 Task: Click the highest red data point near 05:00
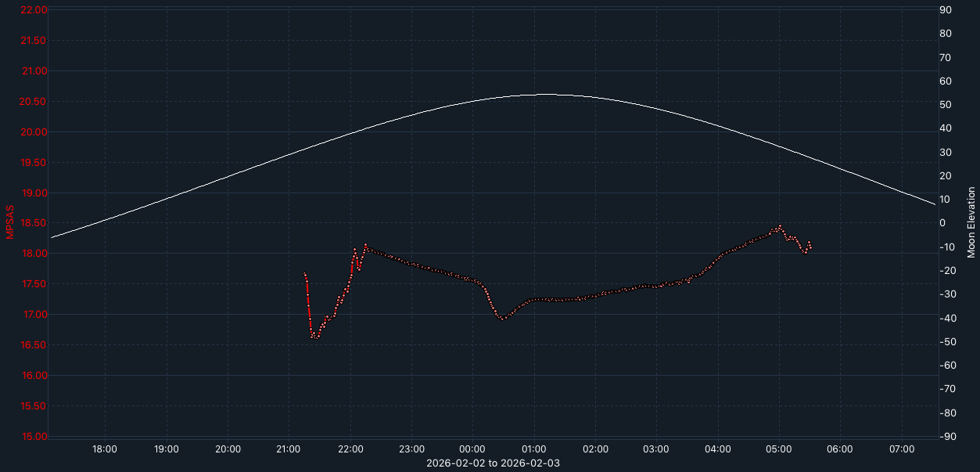coord(778,225)
